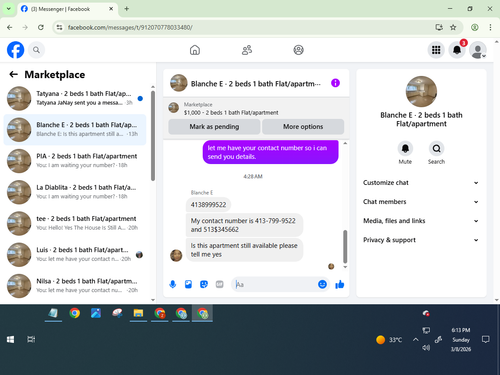Image resolution: width=500 pixels, height=375 pixels.
Task: Open a new browser tab
Action: tap(127, 9)
